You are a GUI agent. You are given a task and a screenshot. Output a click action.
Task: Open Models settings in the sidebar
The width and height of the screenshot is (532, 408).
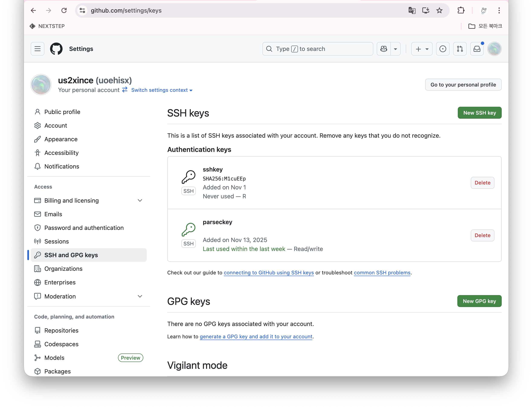pyautogui.click(x=89, y=358)
